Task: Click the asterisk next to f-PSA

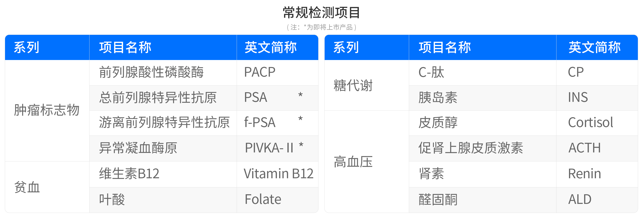Action: point(300,119)
